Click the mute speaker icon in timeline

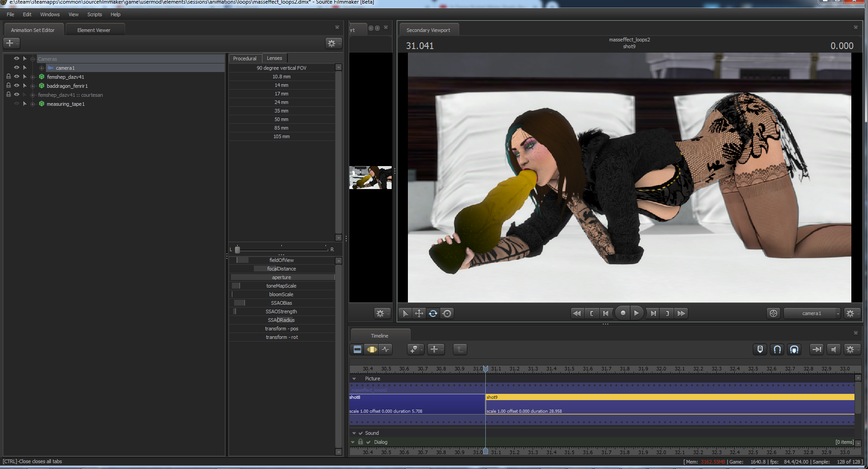point(834,349)
